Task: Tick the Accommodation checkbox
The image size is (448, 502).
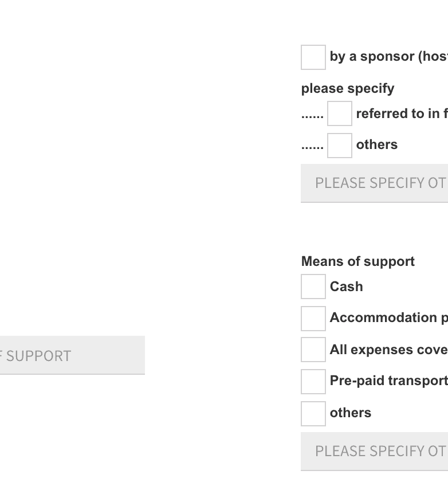Action: click(313, 318)
